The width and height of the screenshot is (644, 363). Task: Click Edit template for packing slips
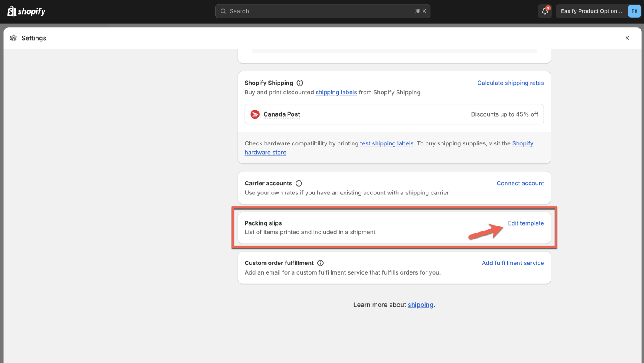[525, 223]
